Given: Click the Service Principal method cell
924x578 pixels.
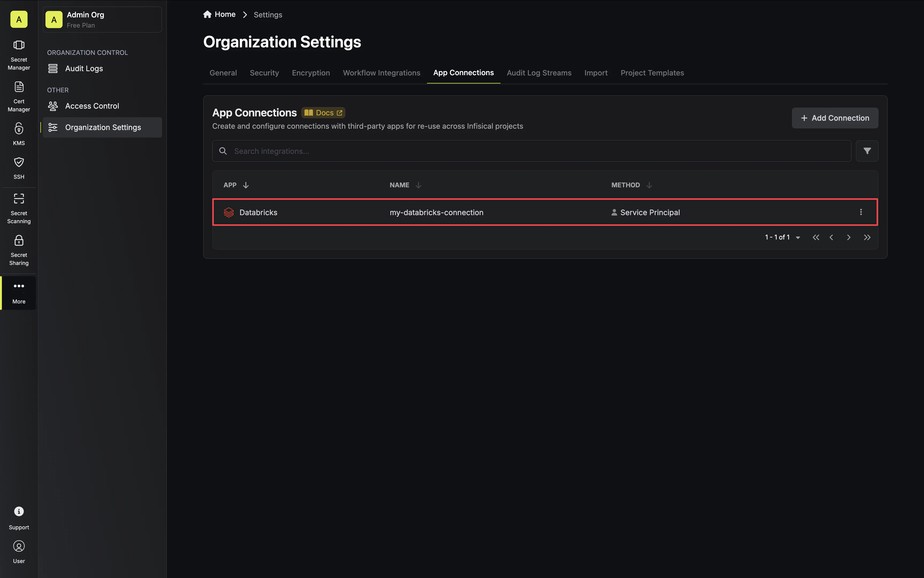Looking at the screenshot, I should (645, 212).
